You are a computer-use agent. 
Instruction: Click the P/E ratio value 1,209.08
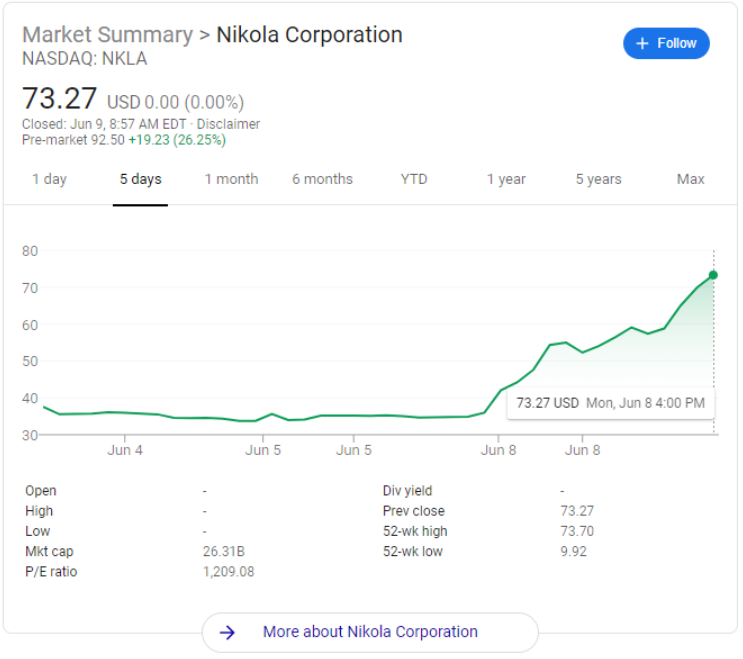(228, 572)
